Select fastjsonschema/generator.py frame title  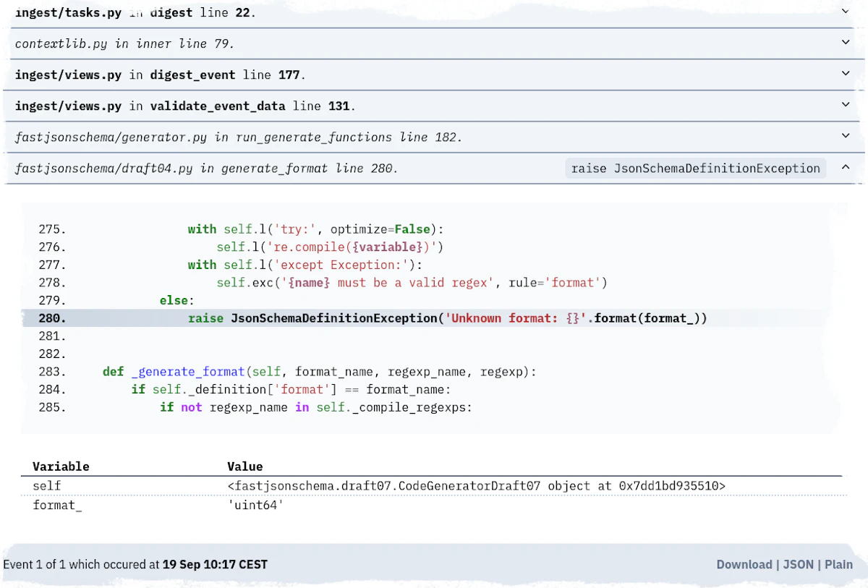coord(238,137)
